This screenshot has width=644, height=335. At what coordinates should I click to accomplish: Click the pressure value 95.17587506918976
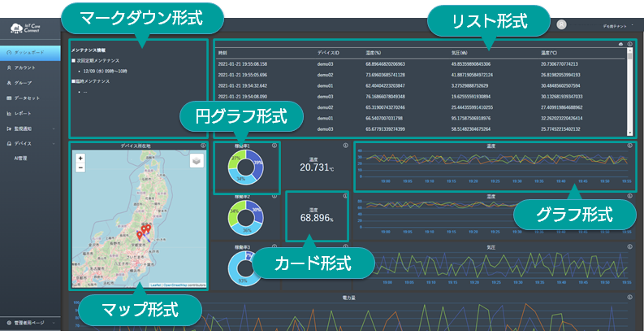(470, 119)
